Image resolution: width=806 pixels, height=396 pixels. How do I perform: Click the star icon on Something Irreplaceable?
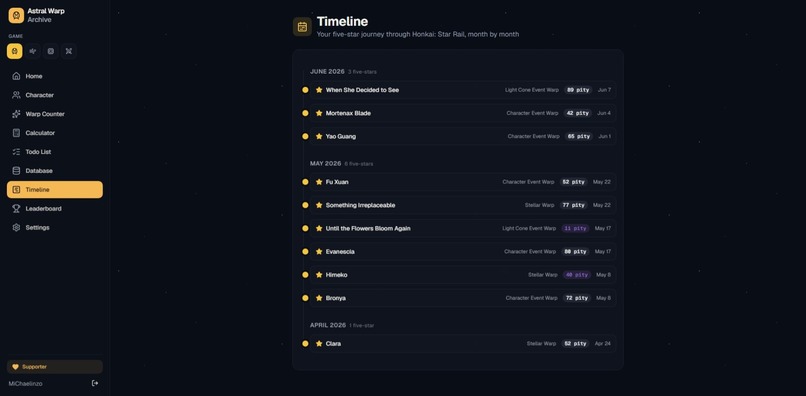click(x=319, y=205)
